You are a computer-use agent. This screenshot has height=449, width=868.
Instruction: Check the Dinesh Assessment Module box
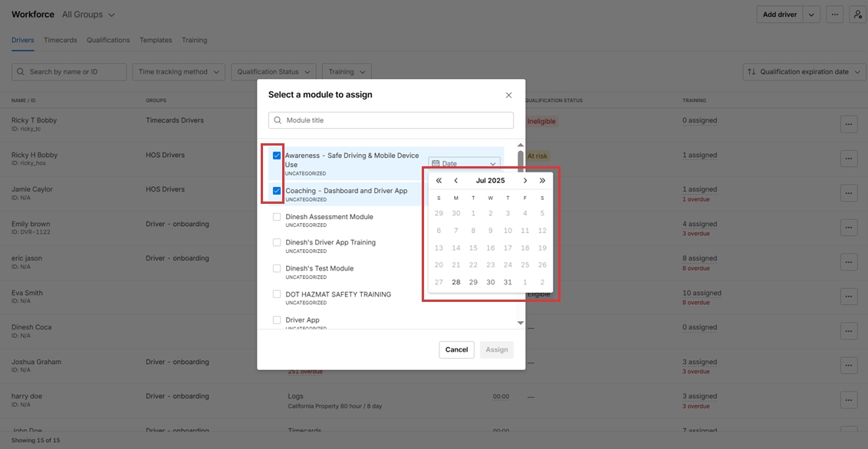click(x=277, y=217)
